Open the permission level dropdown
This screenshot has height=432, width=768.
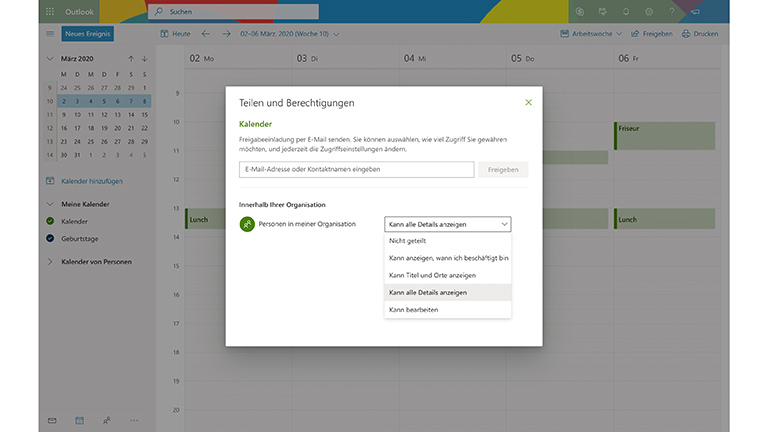(x=447, y=225)
